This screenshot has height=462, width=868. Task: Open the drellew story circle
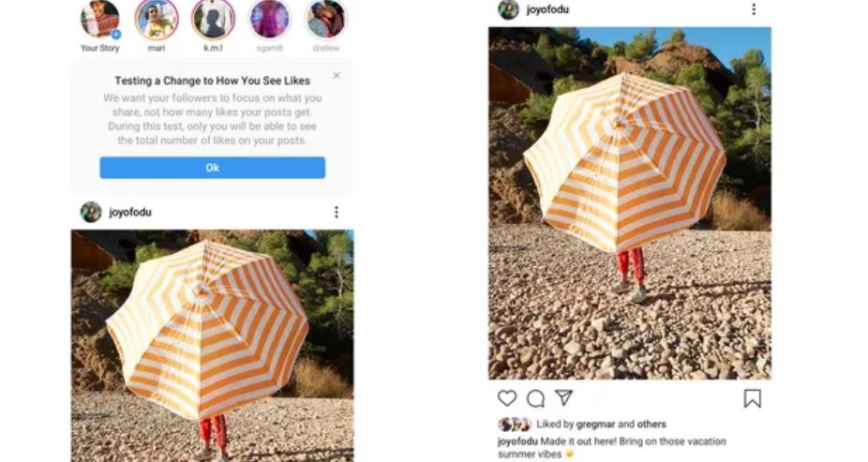[326, 20]
